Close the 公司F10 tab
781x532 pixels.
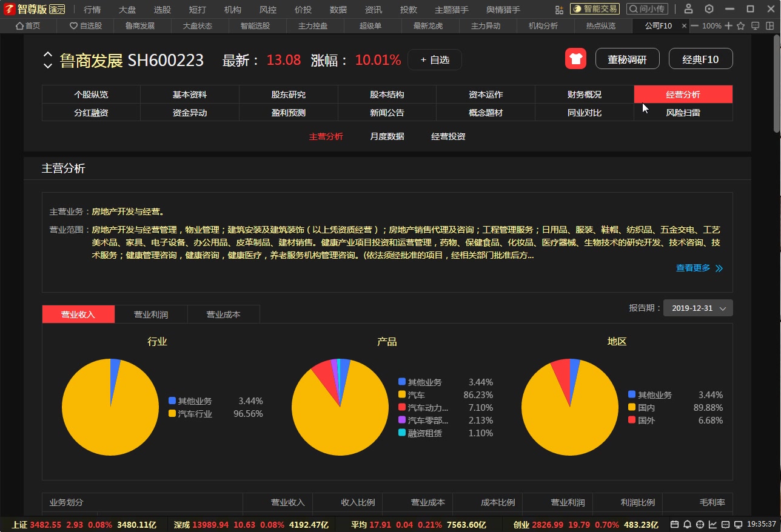click(685, 26)
